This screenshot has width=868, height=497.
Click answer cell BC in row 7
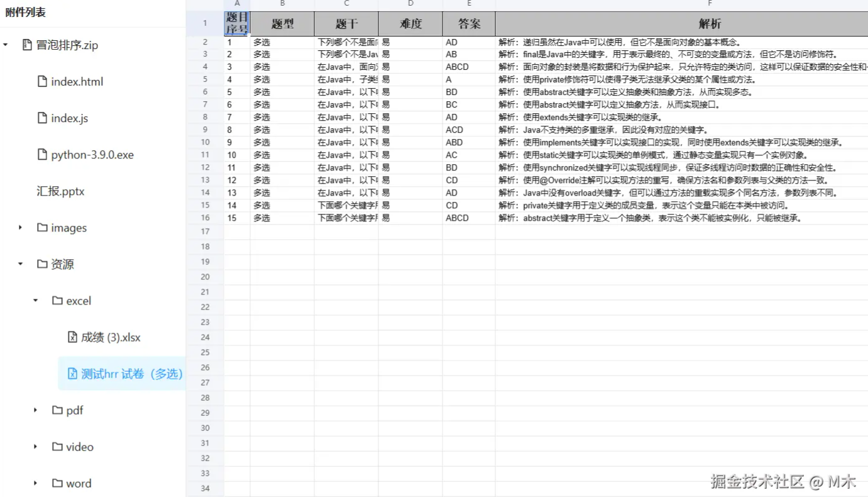click(x=469, y=105)
